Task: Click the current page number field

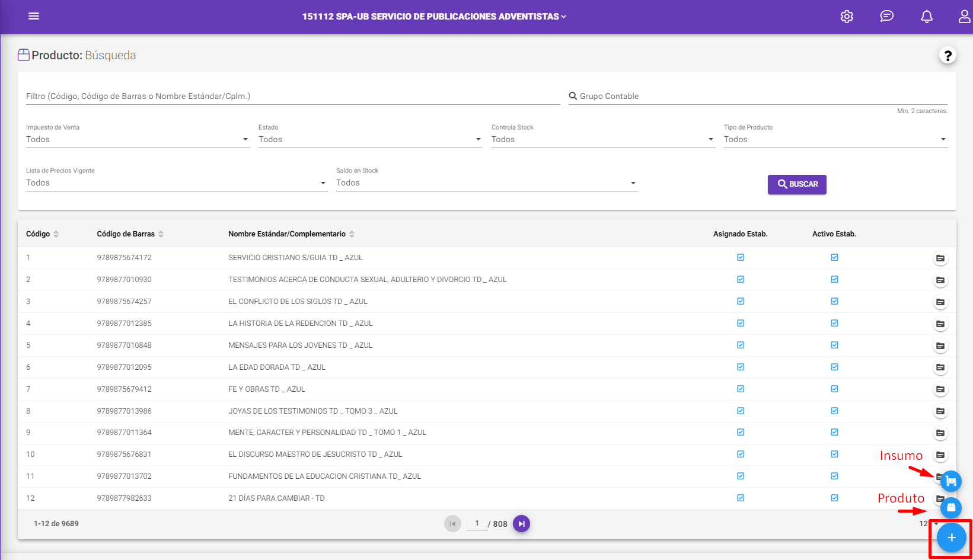Action: pyautogui.click(x=477, y=523)
